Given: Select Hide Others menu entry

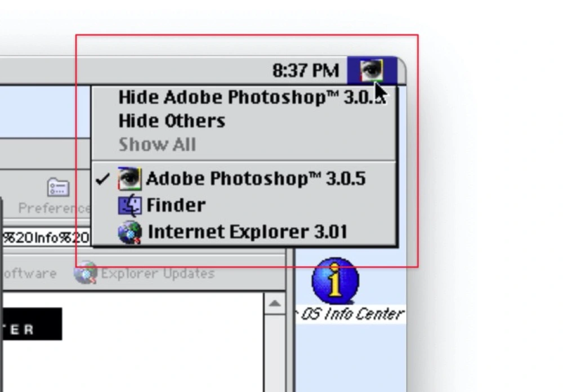Looking at the screenshot, I should 244,121.
